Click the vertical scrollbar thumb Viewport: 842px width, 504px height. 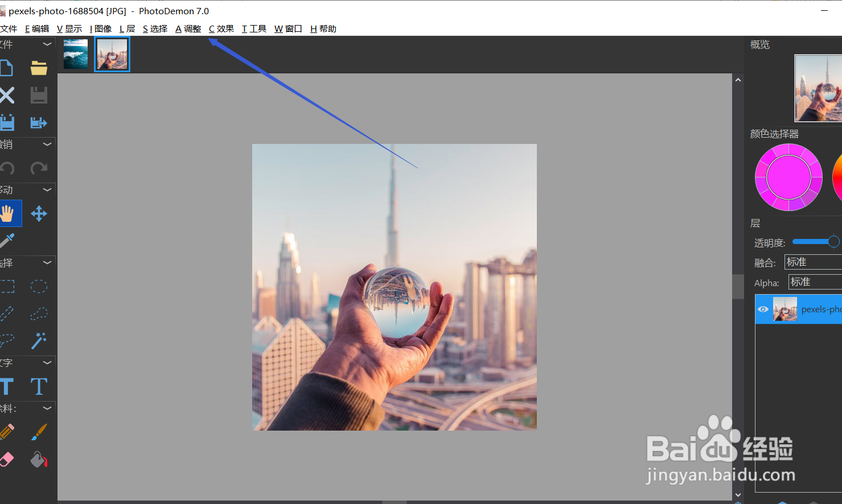(738, 287)
